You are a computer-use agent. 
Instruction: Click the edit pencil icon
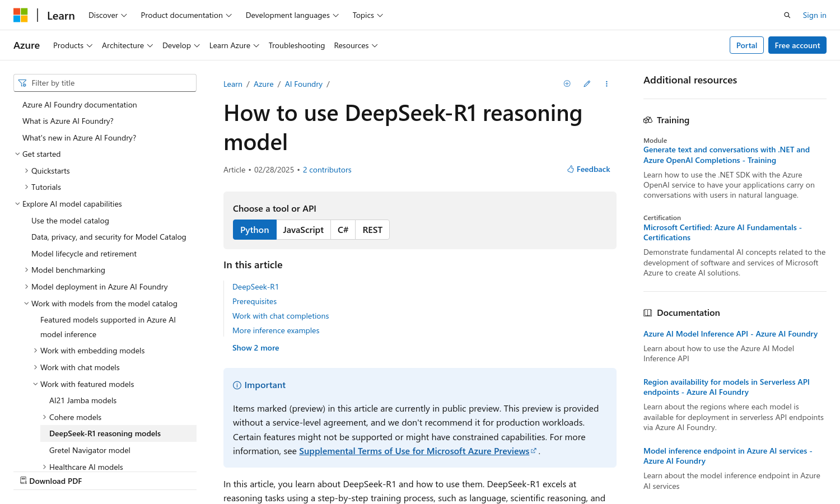[587, 84]
